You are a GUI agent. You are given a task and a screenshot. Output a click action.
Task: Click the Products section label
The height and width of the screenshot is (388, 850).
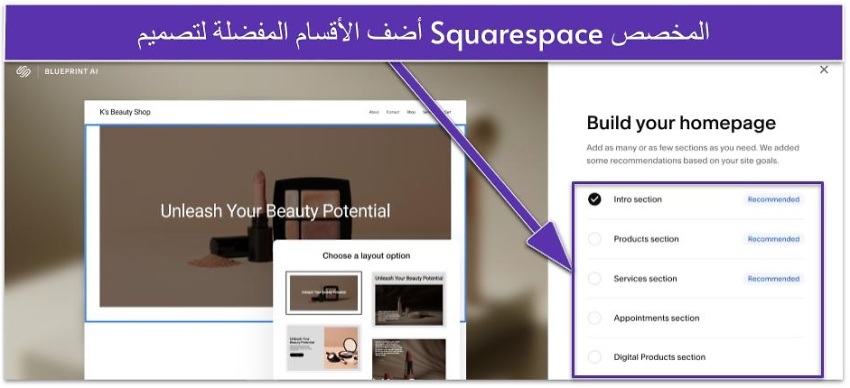pyautogui.click(x=646, y=239)
